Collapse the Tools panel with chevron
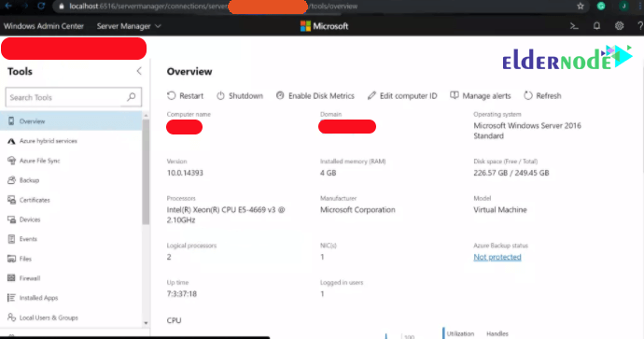The width and height of the screenshot is (644, 339). point(139,71)
